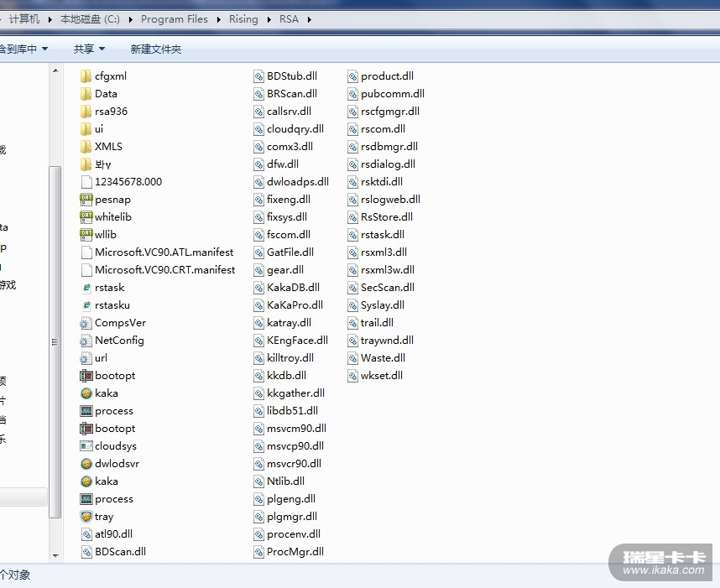Expand the RSA breadcrumb arrow
This screenshot has height=588, width=720.
coord(310,20)
